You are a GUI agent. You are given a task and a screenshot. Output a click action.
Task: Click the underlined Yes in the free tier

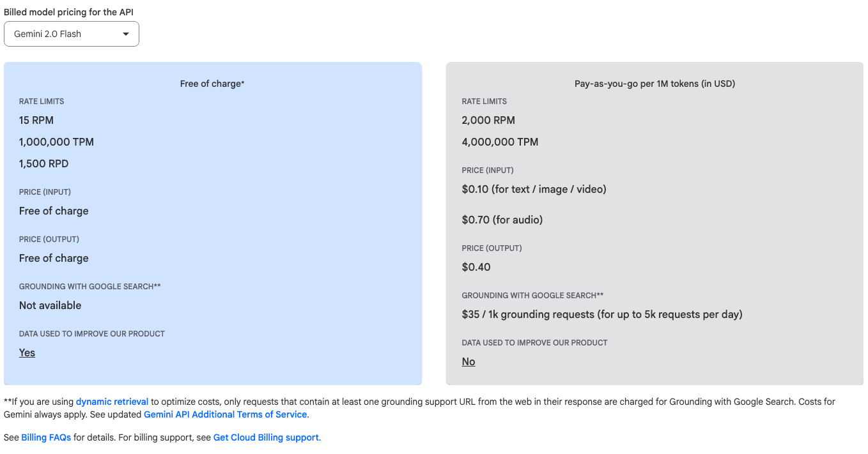click(x=27, y=352)
